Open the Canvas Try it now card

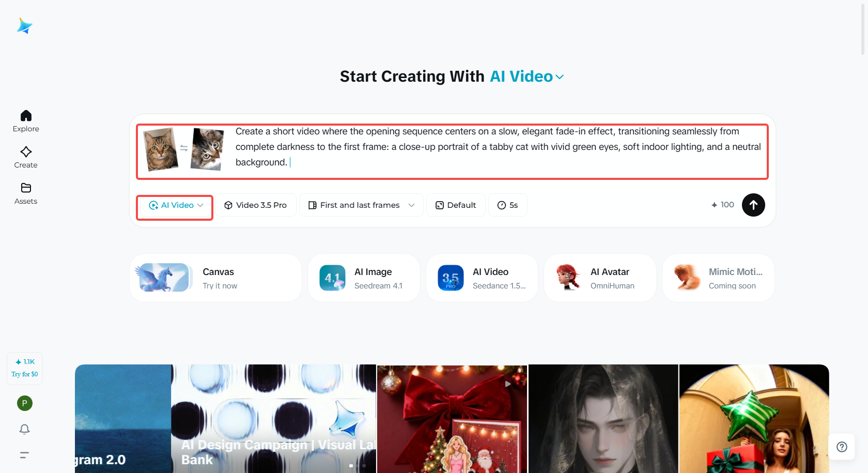click(215, 278)
